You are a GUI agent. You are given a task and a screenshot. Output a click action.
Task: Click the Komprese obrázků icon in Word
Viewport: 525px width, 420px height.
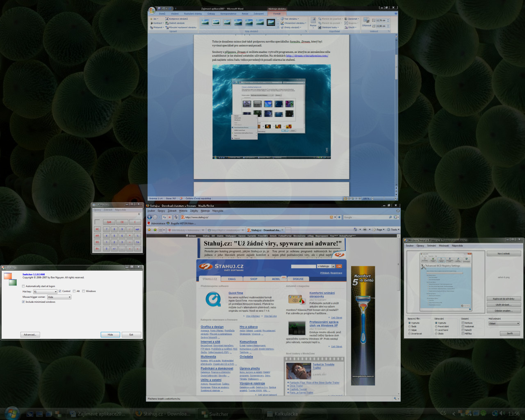pyautogui.click(x=167, y=19)
